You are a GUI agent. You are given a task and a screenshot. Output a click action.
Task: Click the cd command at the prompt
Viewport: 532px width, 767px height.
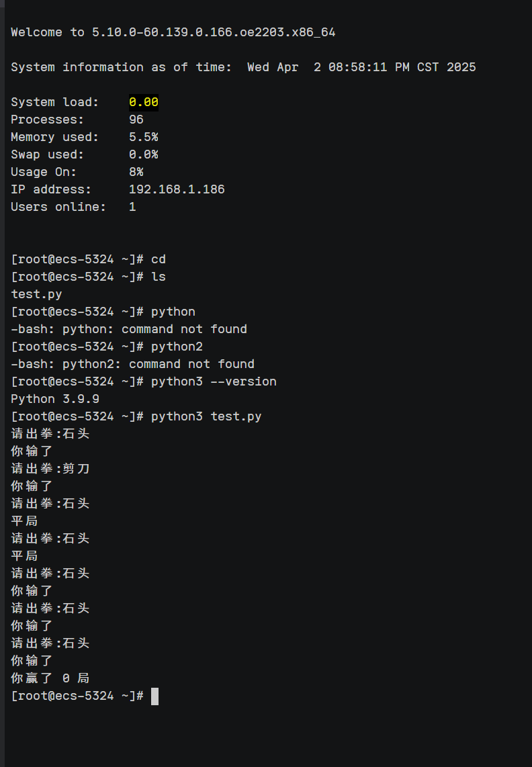click(x=159, y=259)
